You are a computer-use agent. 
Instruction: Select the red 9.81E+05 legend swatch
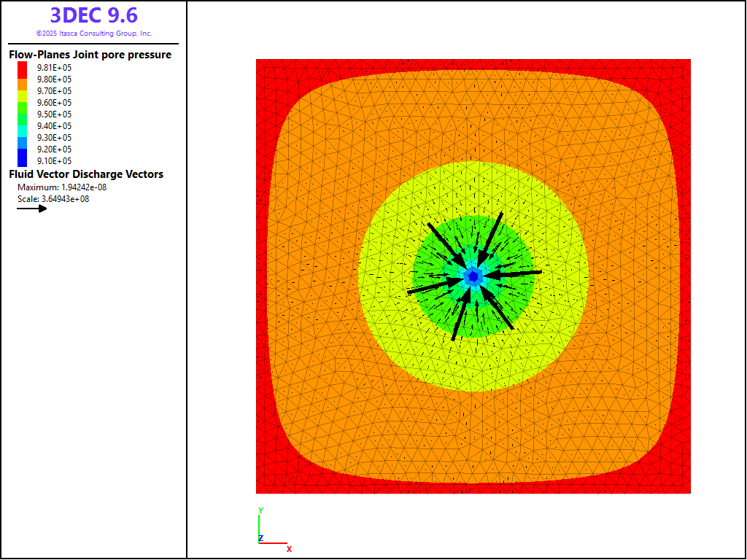tap(22, 67)
